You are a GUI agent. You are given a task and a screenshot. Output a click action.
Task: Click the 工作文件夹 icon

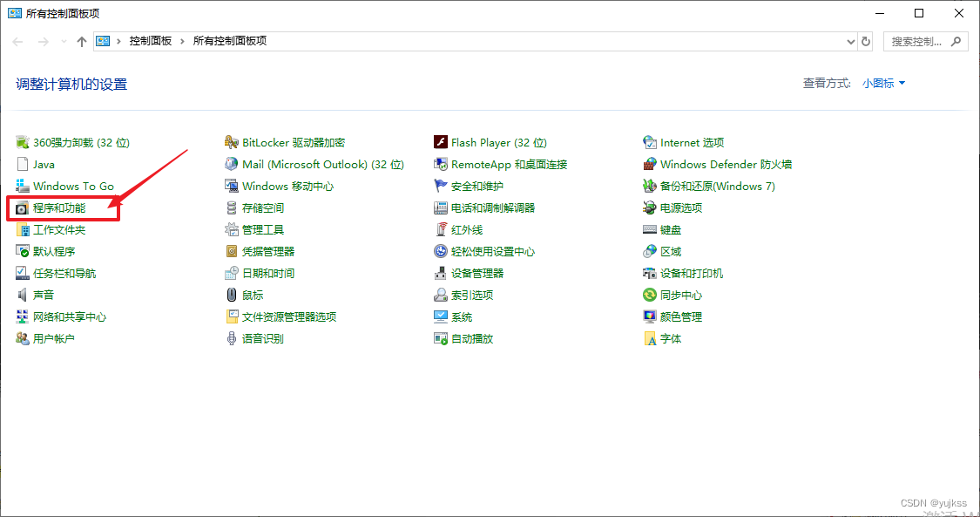(23, 230)
